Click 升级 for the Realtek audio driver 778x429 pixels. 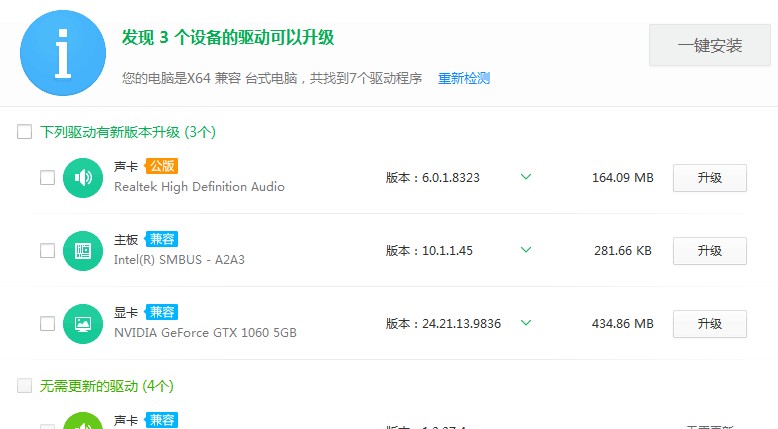pyautogui.click(x=709, y=178)
